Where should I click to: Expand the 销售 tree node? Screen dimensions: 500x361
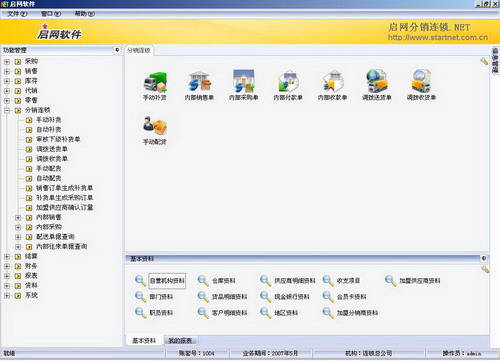click(7, 71)
